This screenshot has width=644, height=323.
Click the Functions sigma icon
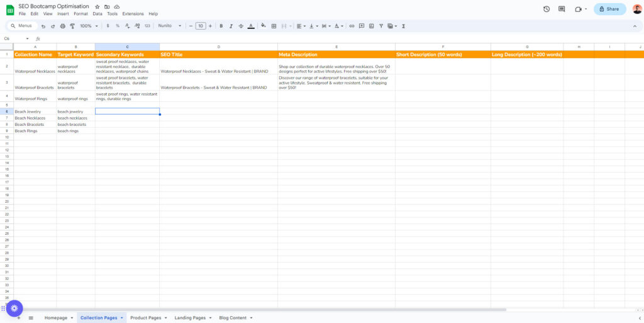(x=403, y=26)
